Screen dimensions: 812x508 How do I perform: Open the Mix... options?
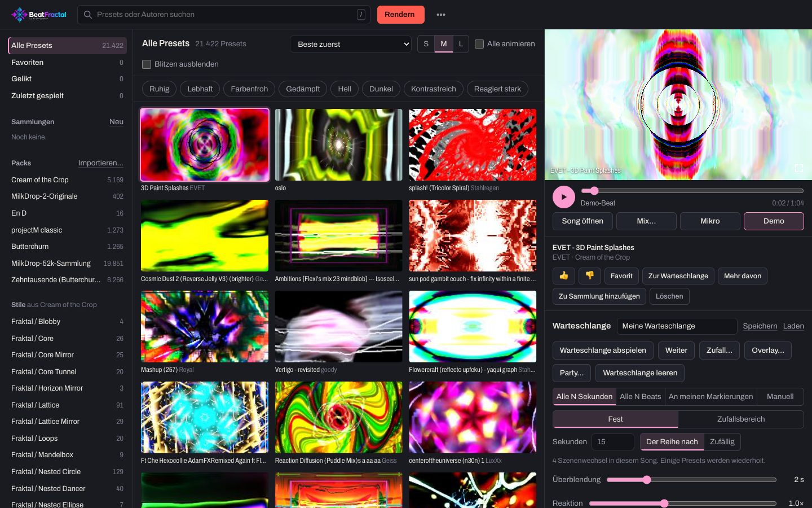pos(646,221)
